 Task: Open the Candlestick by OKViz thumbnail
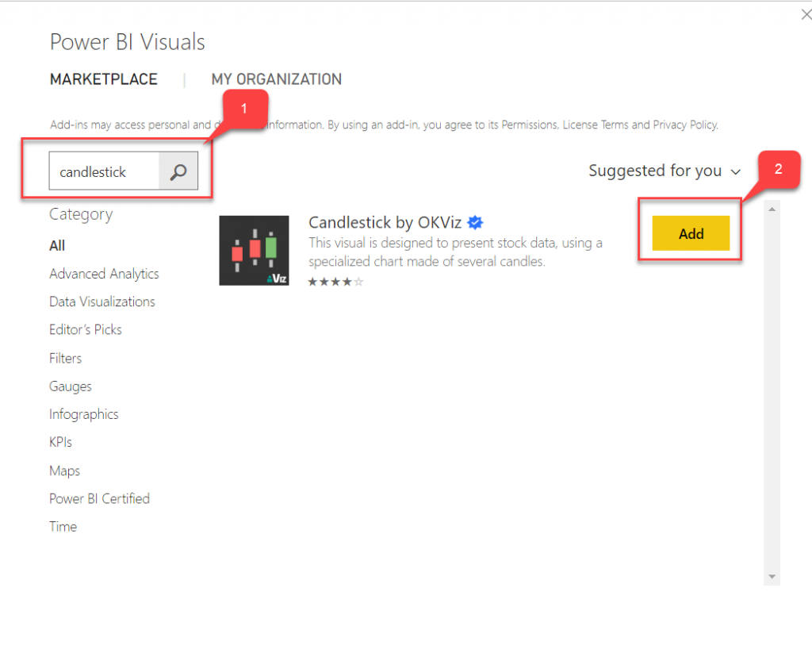click(254, 250)
